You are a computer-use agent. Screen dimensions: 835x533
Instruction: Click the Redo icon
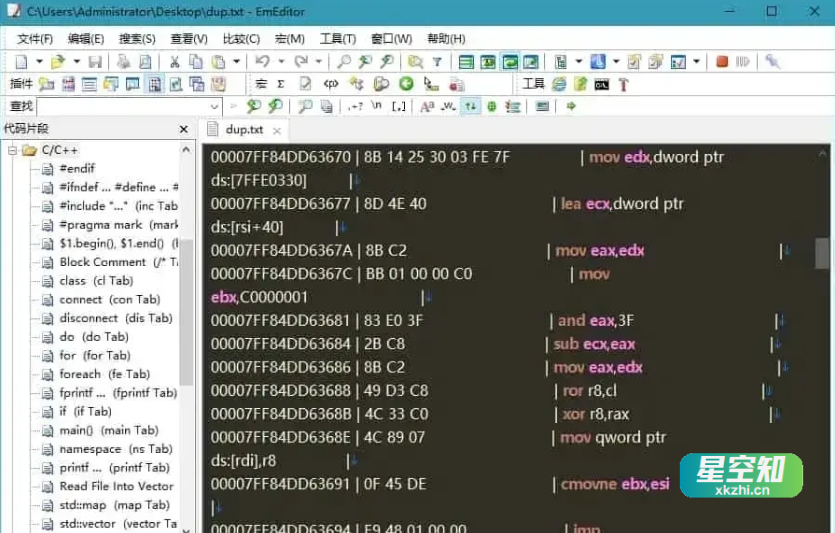click(301, 61)
